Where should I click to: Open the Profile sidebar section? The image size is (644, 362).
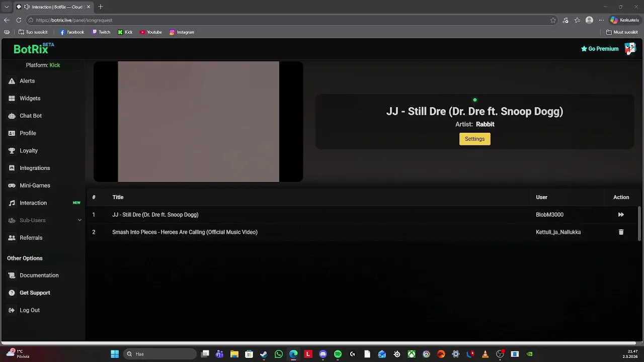click(x=28, y=133)
